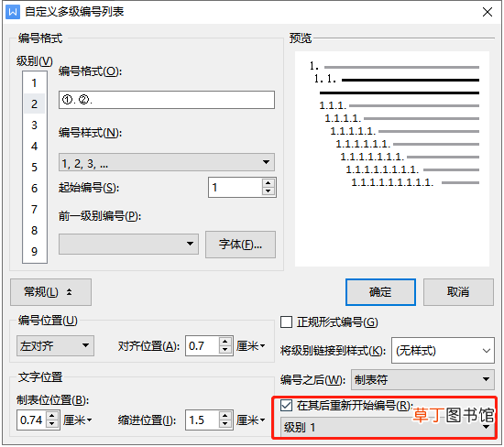Increase the 对齐位置 value
The image size is (504, 447).
click(x=225, y=342)
